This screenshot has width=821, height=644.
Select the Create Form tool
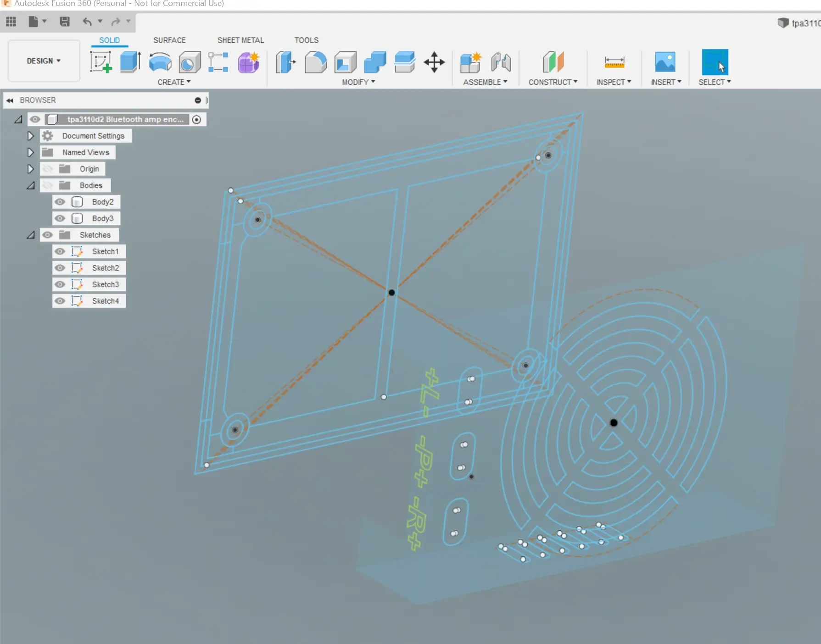(x=249, y=62)
